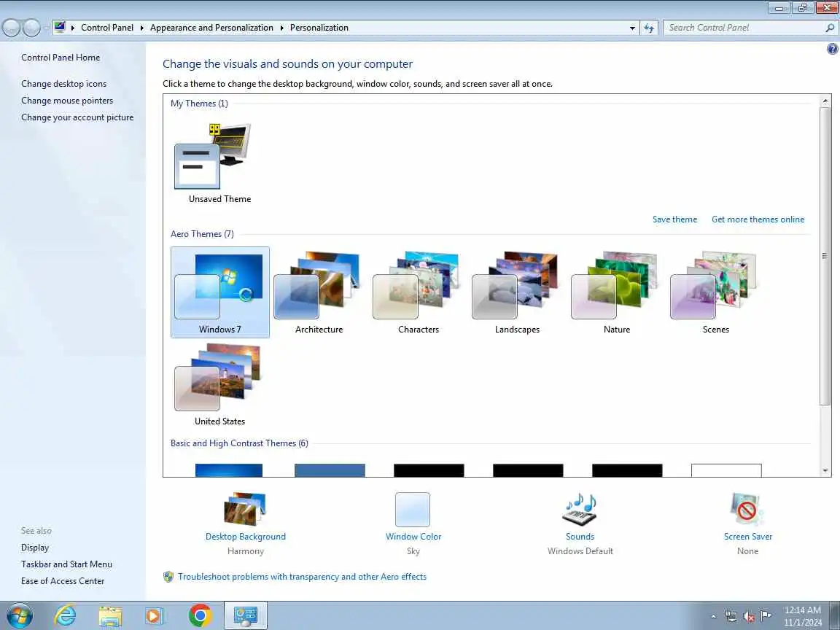Click the Forward navigation button
This screenshot has width=840, height=630.
click(32, 28)
